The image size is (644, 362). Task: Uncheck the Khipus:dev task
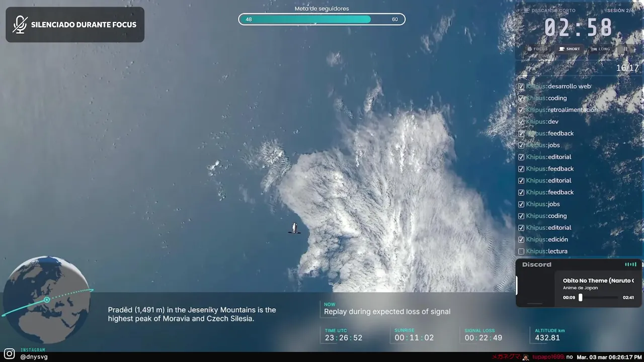tap(521, 122)
